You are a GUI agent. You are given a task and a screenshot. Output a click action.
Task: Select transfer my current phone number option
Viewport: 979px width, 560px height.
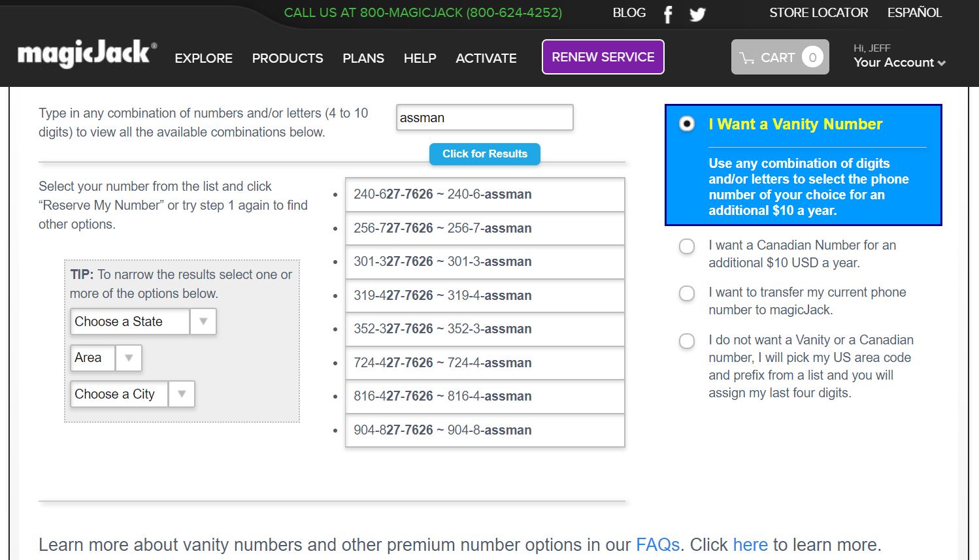(687, 293)
